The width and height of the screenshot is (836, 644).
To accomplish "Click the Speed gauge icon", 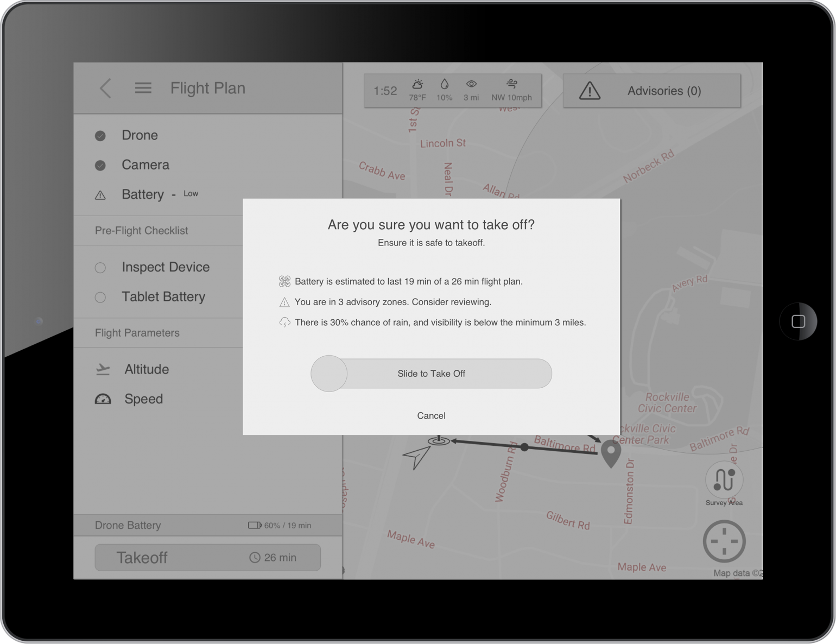I will 103,399.
